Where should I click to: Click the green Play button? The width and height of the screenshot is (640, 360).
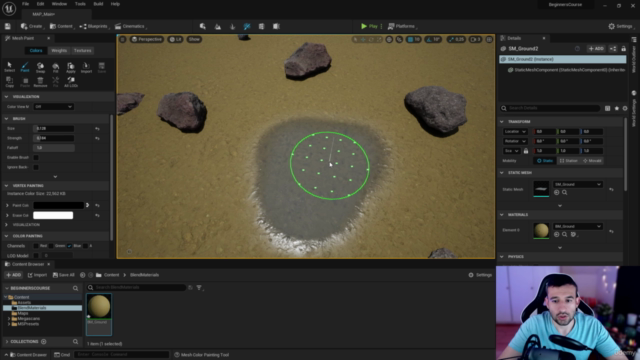[369, 26]
